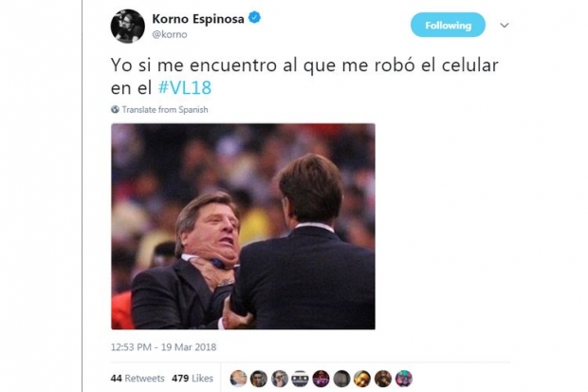
Task: View the 479 Likes list
Action: 193,378
